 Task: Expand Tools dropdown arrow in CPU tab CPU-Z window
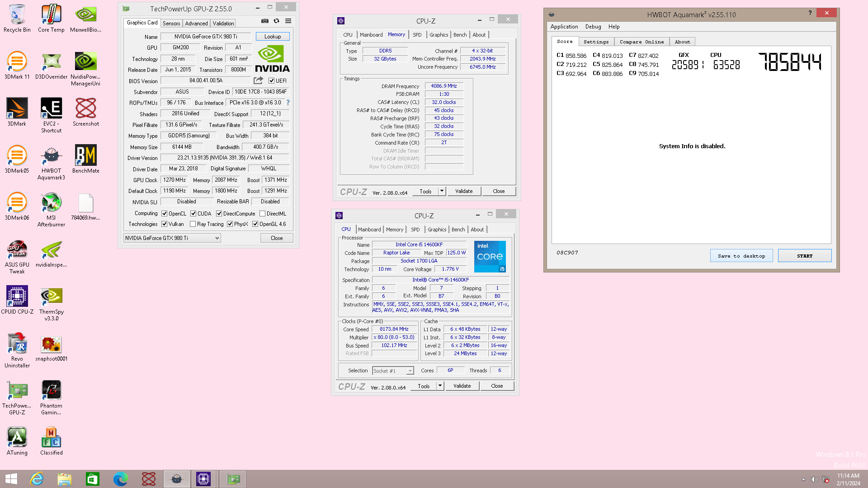click(440, 386)
